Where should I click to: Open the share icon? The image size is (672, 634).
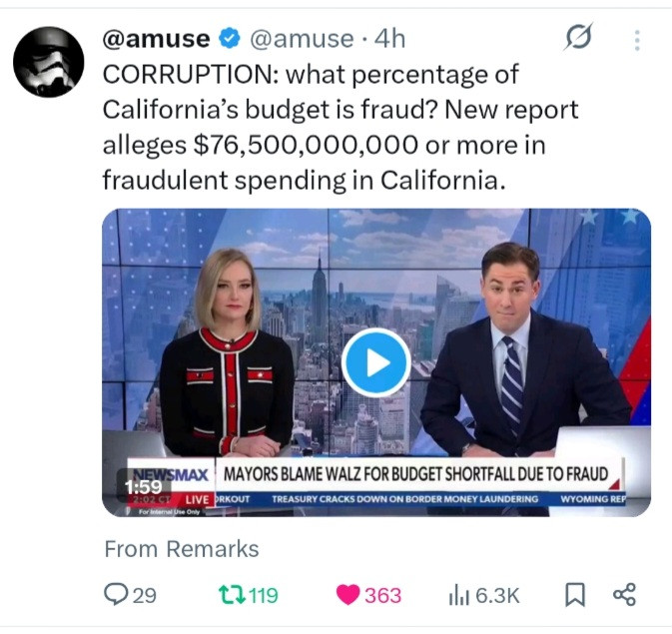[x=624, y=595]
